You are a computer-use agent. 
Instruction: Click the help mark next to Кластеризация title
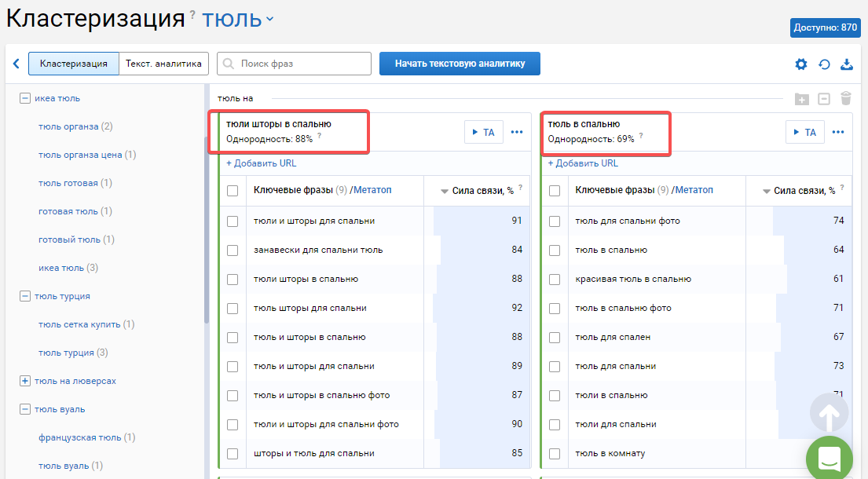coord(192,15)
